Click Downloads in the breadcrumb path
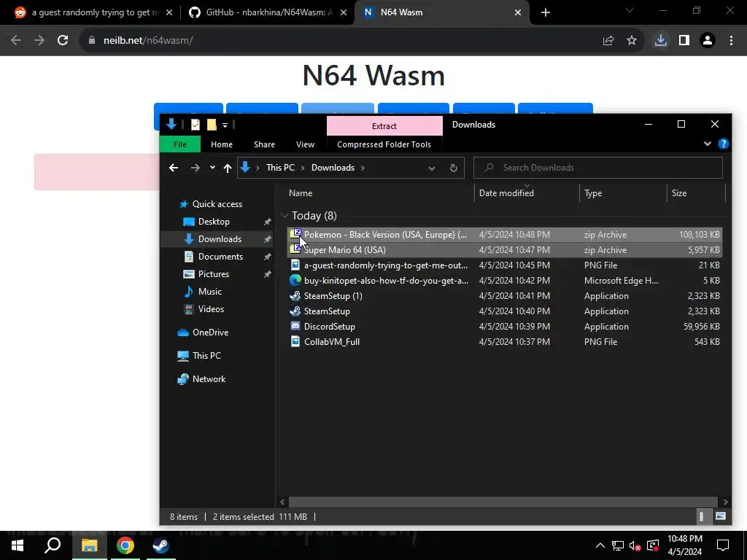 click(x=333, y=168)
